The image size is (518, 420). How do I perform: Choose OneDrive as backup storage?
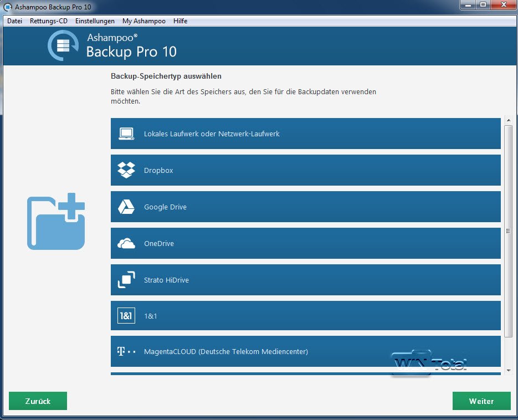coord(306,244)
